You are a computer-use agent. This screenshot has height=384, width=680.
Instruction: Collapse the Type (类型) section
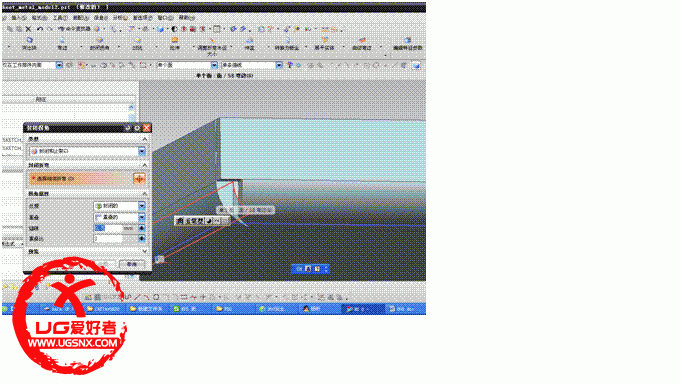tap(144, 139)
